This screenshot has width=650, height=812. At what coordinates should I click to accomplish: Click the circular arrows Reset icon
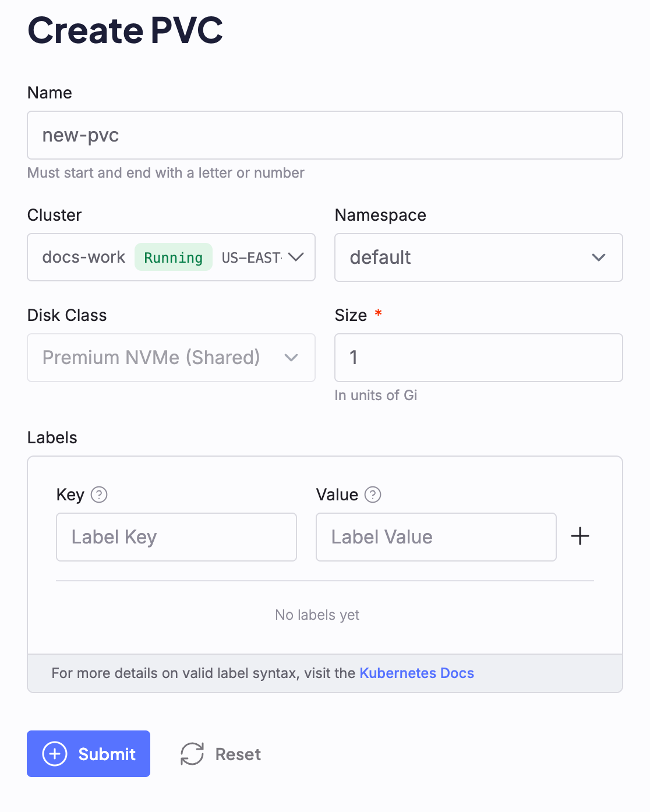point(192,754)
